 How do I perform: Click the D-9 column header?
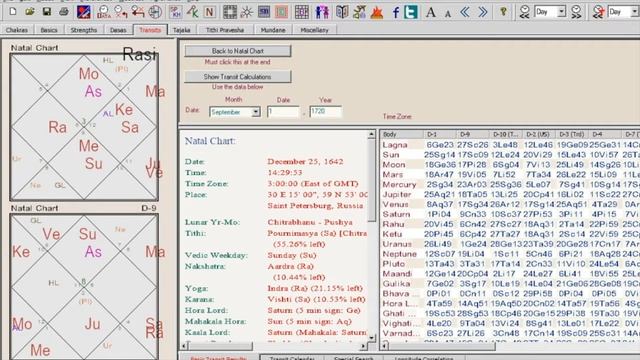point(473,134)
